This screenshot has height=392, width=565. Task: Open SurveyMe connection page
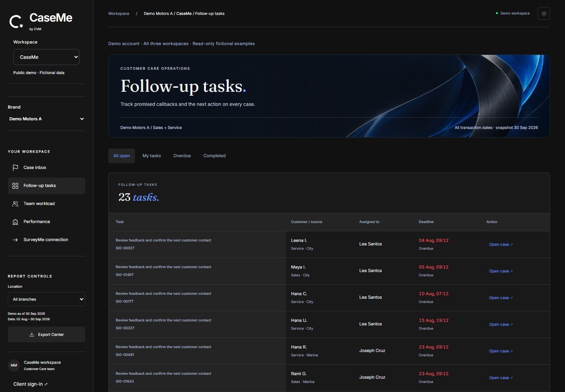click(x=46, y=240)
